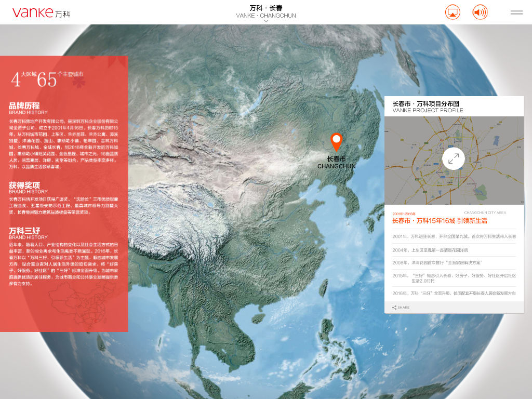Open the AirPlay screen mirroring icon

(x=453, y=12)
